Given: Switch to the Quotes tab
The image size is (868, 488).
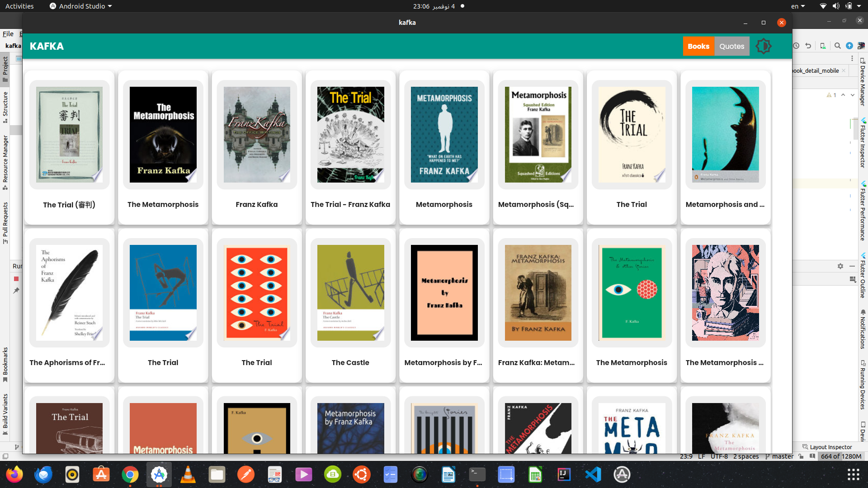Looking at the screenshot, I should click(731, 46).
